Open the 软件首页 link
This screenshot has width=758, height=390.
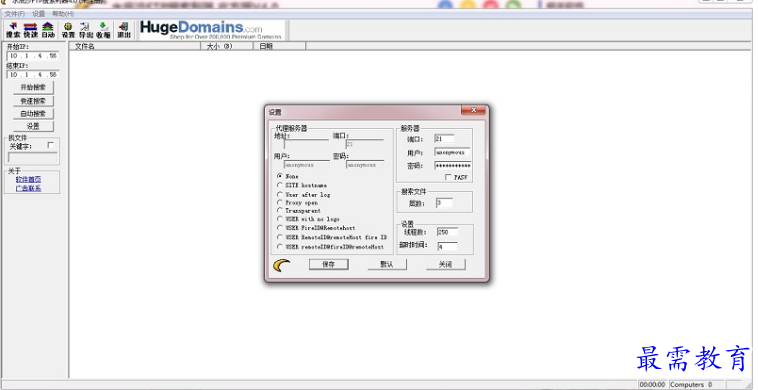[x=28, y=179]
